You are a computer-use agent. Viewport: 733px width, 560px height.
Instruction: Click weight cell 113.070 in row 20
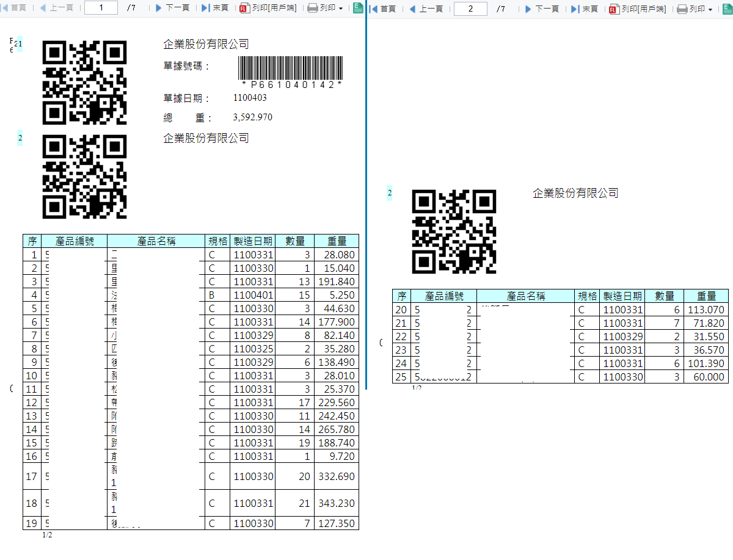(706, 310)
